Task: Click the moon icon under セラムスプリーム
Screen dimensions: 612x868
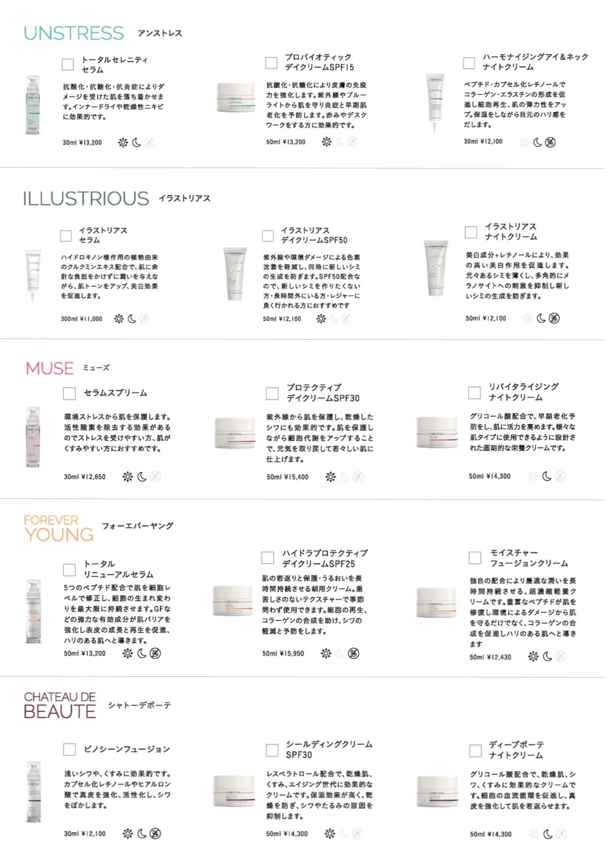Action: pyautogui.click(x=142, y=476)
